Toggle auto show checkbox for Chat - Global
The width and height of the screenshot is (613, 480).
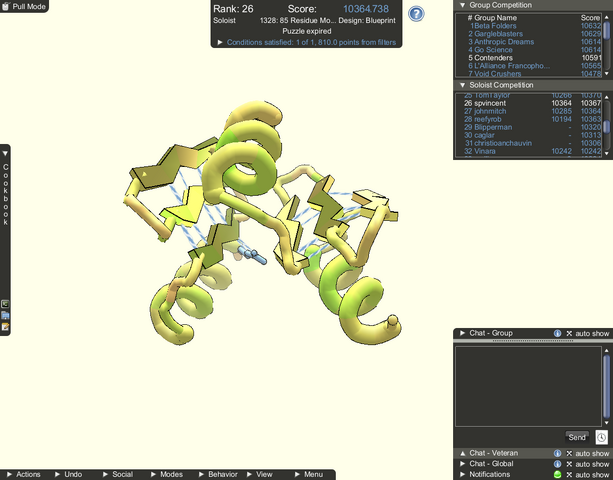(569, 464)
